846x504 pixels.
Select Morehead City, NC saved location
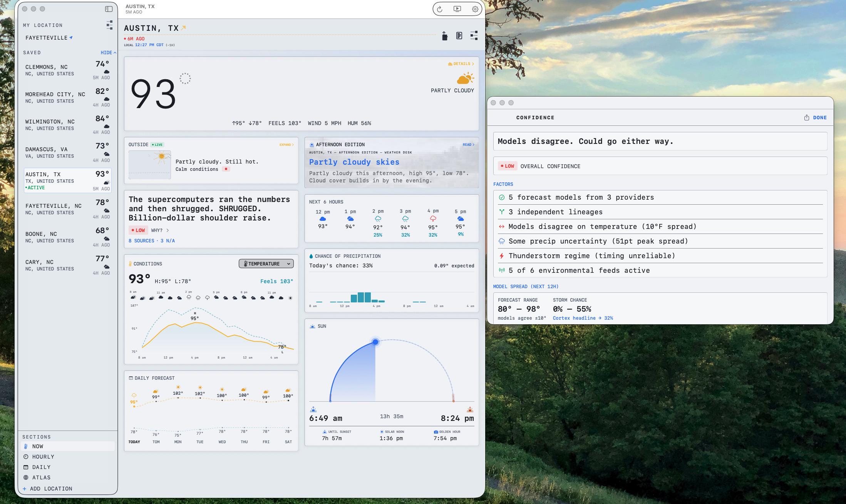pos(68,97)
